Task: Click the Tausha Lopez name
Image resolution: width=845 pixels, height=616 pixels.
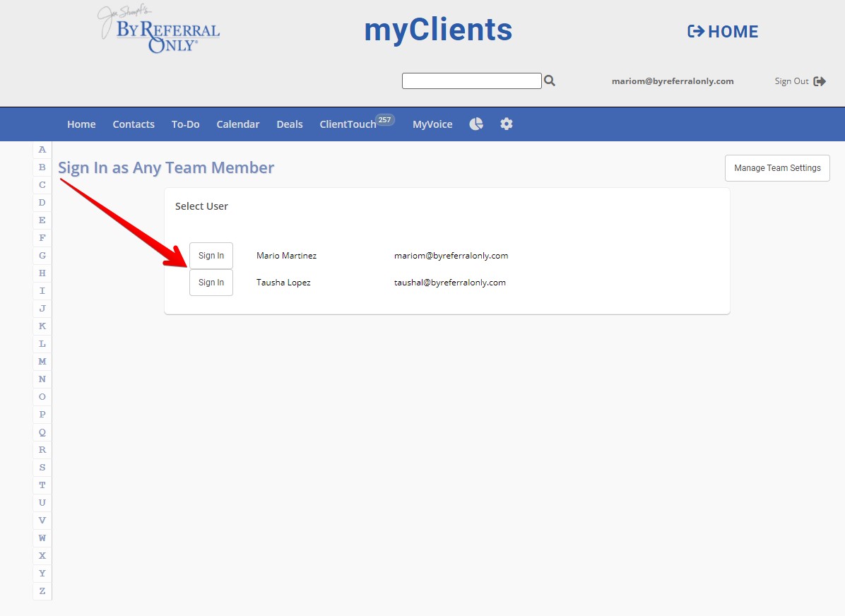Action: [x=283, y=283]
